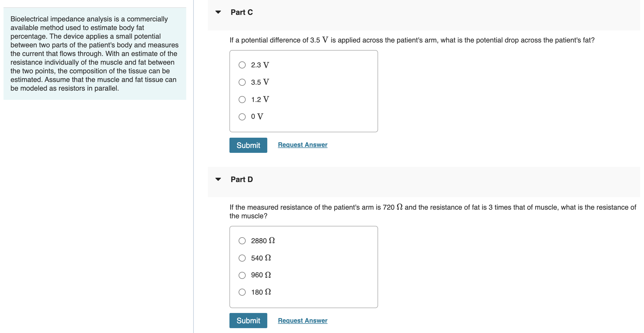Select the 2.3 V answer option
The image size is (644, 333).
click(242, 65)
